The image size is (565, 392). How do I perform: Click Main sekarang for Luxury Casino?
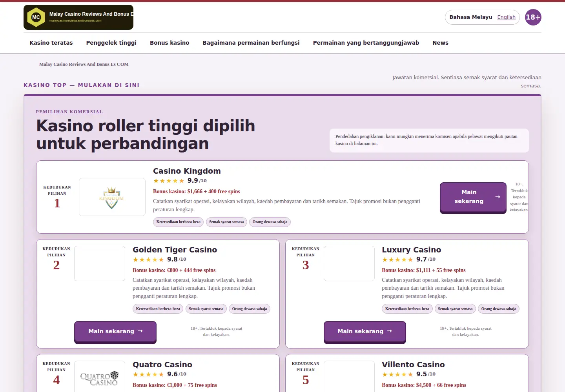(365, 332)
